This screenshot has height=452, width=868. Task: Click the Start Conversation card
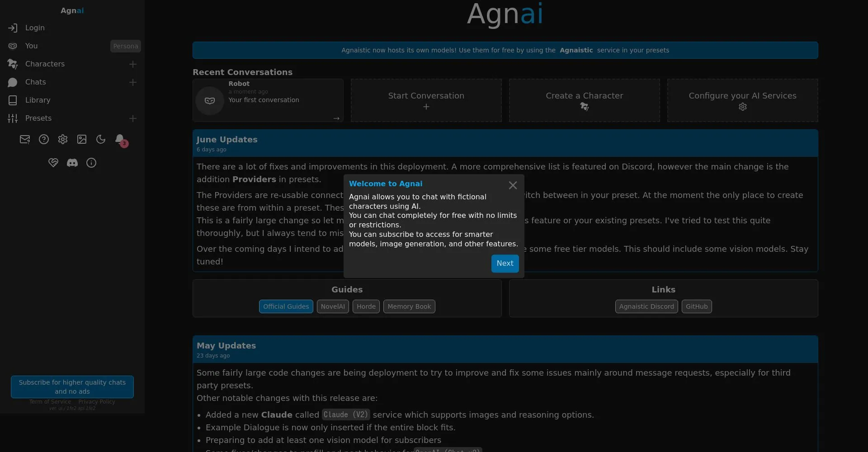click(426, 100)
